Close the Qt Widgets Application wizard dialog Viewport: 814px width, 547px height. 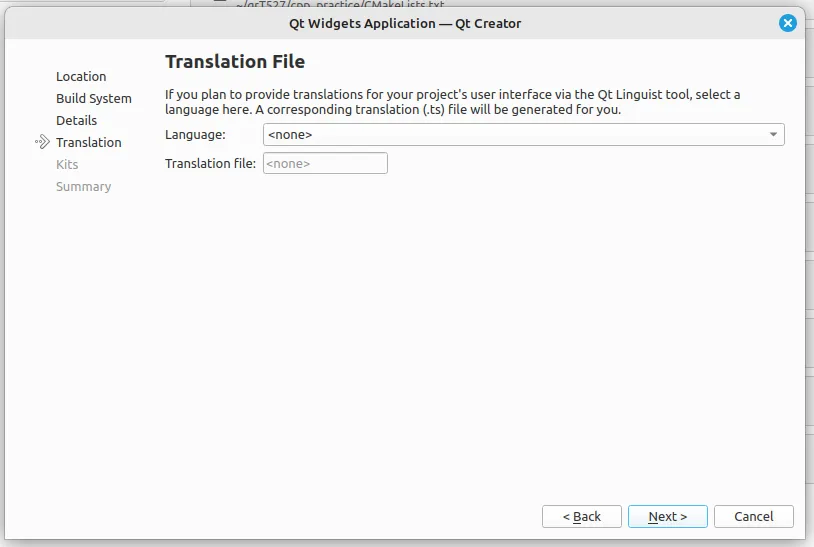click(788, 23)
